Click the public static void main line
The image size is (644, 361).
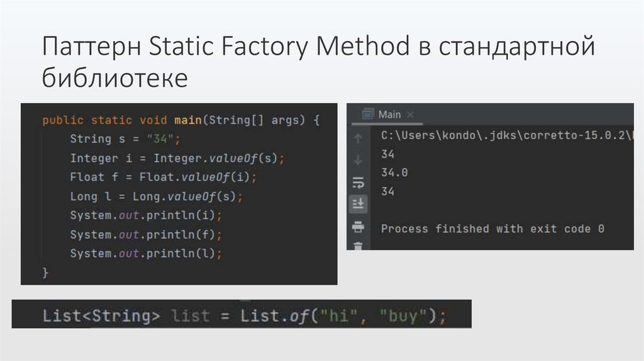180,120
